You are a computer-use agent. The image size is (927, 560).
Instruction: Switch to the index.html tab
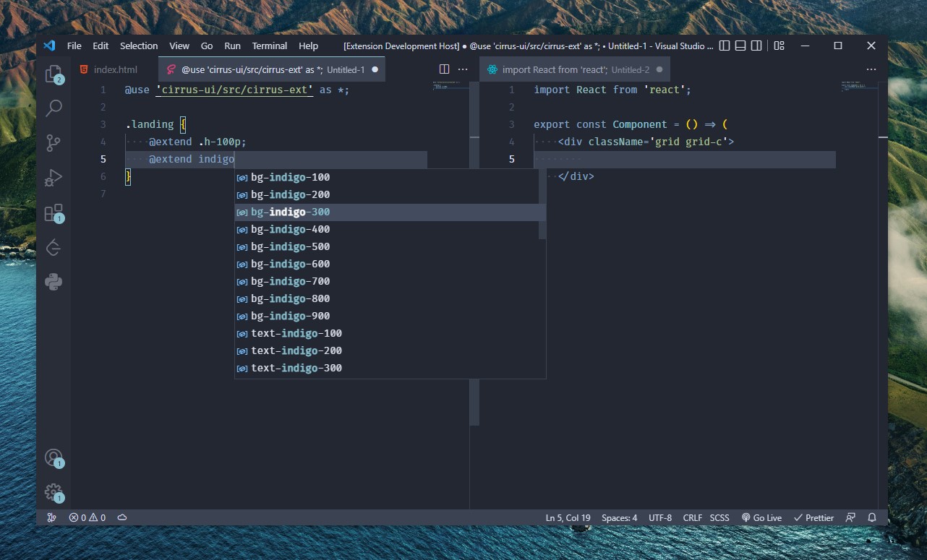(x=114, y=69)
